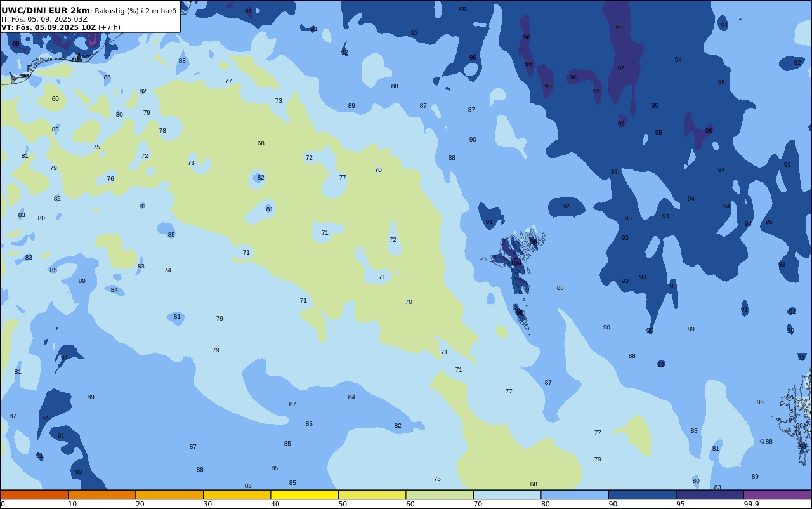Select the parameter text 'Rakastig (%) í 2 m hæð'

tap(136, 11)
